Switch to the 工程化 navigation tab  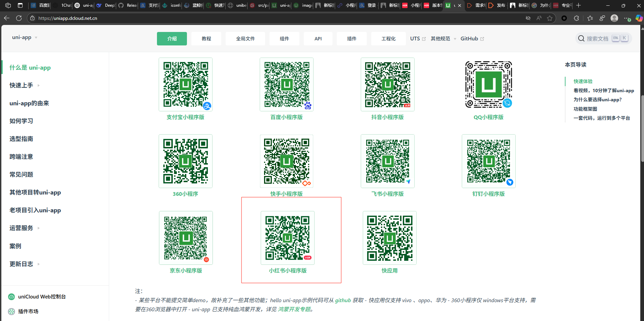coord(388,39)
